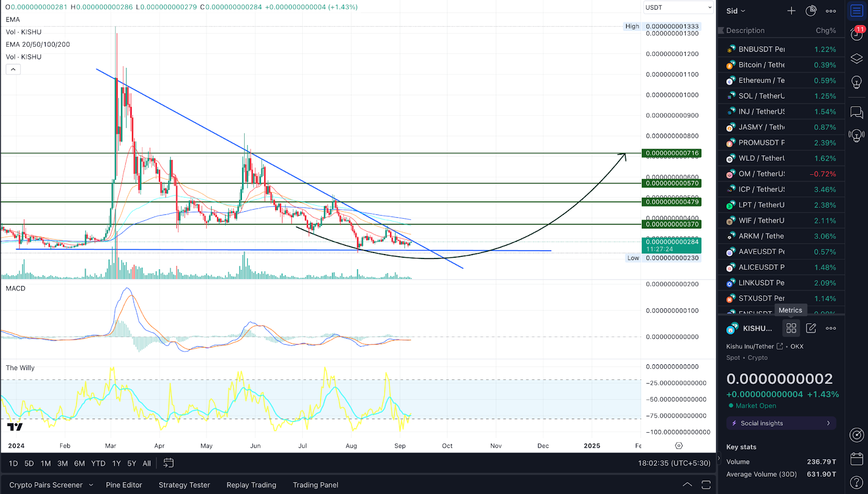Select the 6M time range

pos(79,463)
